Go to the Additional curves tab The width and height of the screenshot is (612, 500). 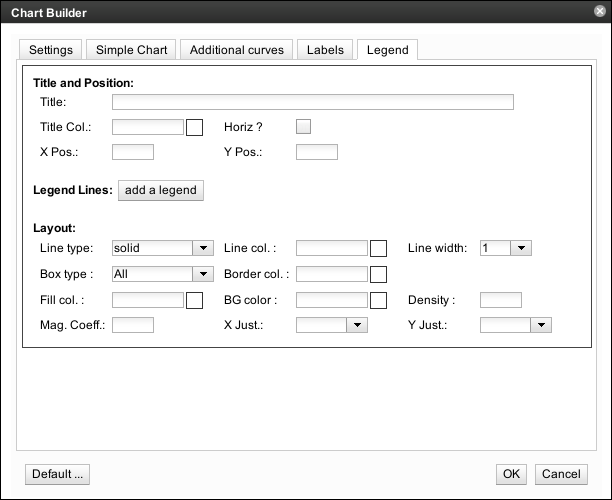coord(236,50)
